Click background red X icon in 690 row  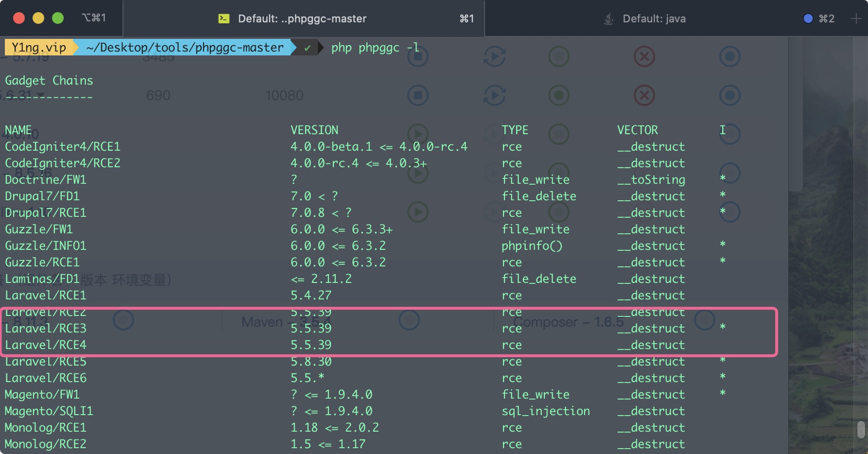point(644,95)
